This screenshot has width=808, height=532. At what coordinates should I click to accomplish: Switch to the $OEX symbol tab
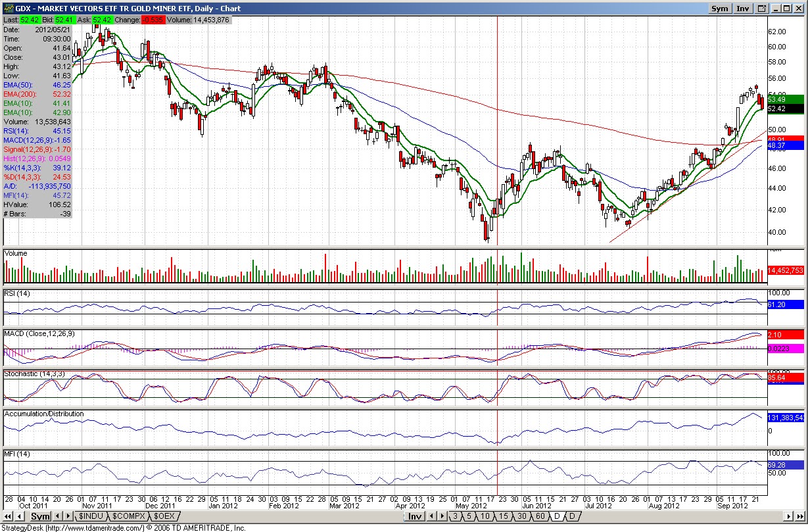(164, 516)
